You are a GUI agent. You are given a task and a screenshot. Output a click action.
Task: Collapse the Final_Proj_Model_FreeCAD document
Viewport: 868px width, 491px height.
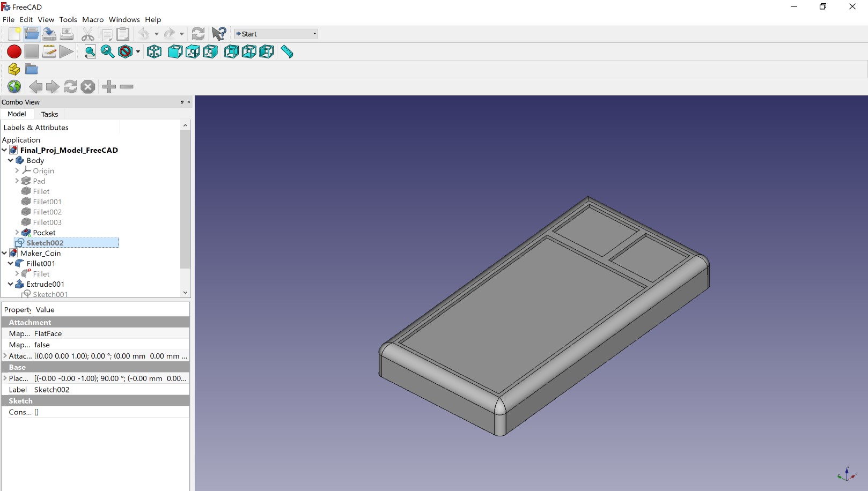(4, 150)
